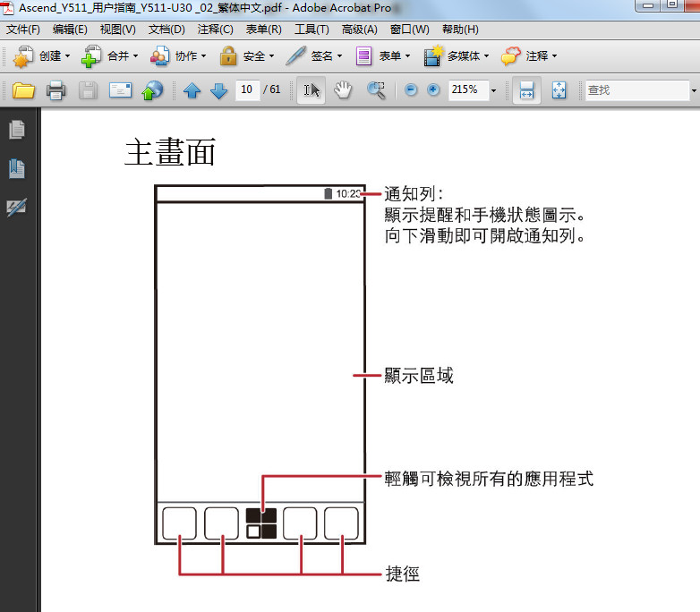Click the Save floppy disk icon
This screenshot has height=612, width=700.
coord(88,90)
